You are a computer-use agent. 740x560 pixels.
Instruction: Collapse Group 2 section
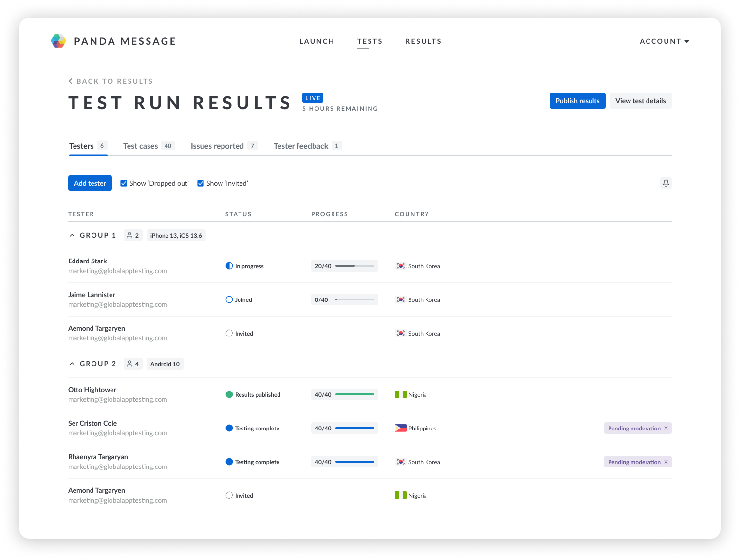tap(72, 364)
